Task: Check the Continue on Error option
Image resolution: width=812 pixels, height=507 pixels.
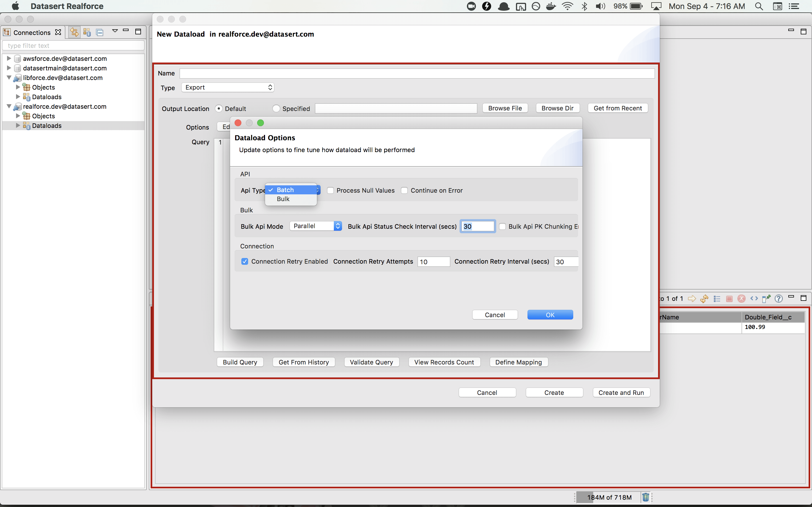Action: coord(404,190)
